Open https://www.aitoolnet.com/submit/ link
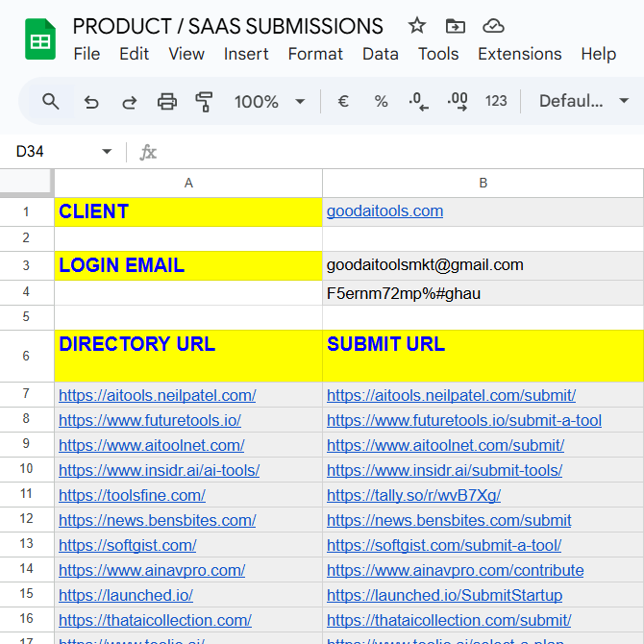This screenshot has width=644, height=644. coord(446,446)
